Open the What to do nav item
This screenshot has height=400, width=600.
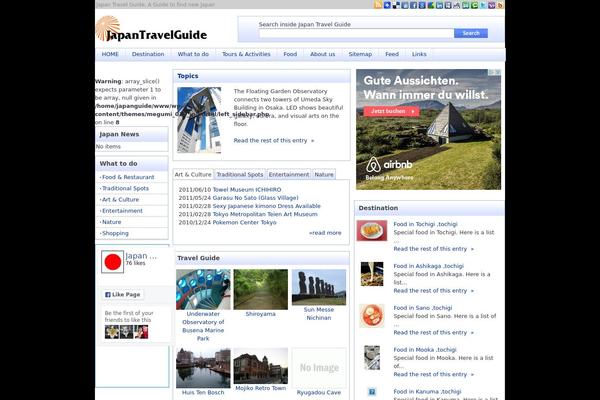[193, 54]
